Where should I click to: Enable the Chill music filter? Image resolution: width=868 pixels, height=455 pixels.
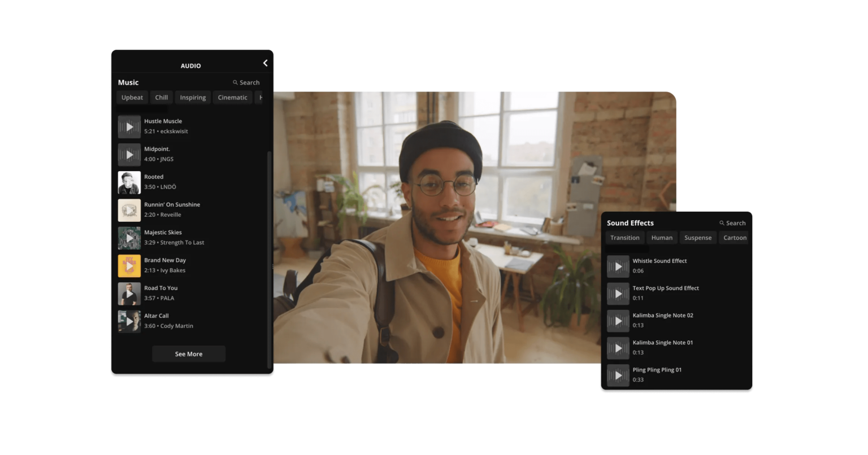tap(161, 97)
